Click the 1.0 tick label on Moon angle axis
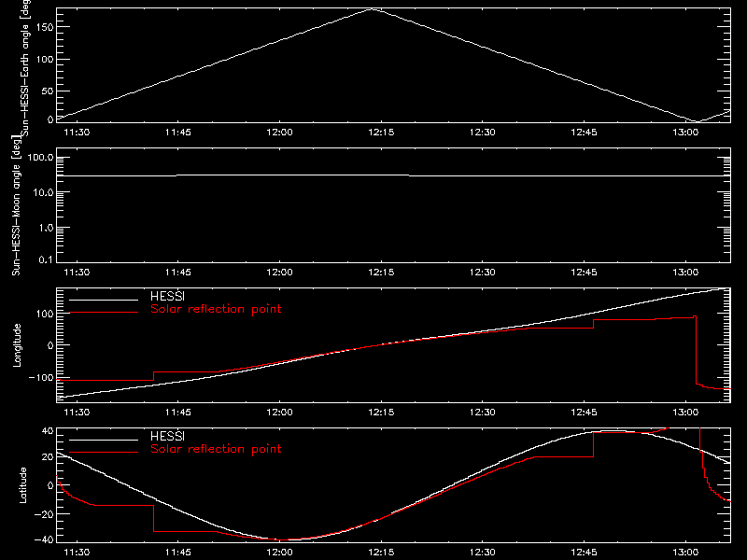Image resolution: width=747 pixels, height=560 pixels. 46,228
